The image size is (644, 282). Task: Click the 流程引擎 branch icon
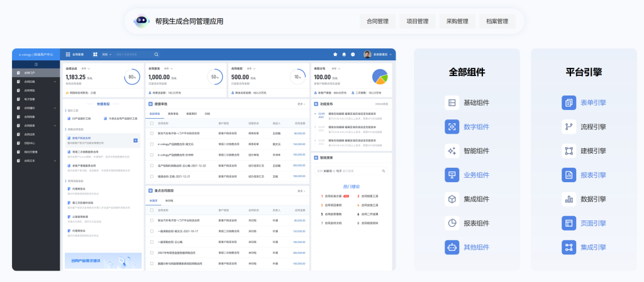click(569, 127)
